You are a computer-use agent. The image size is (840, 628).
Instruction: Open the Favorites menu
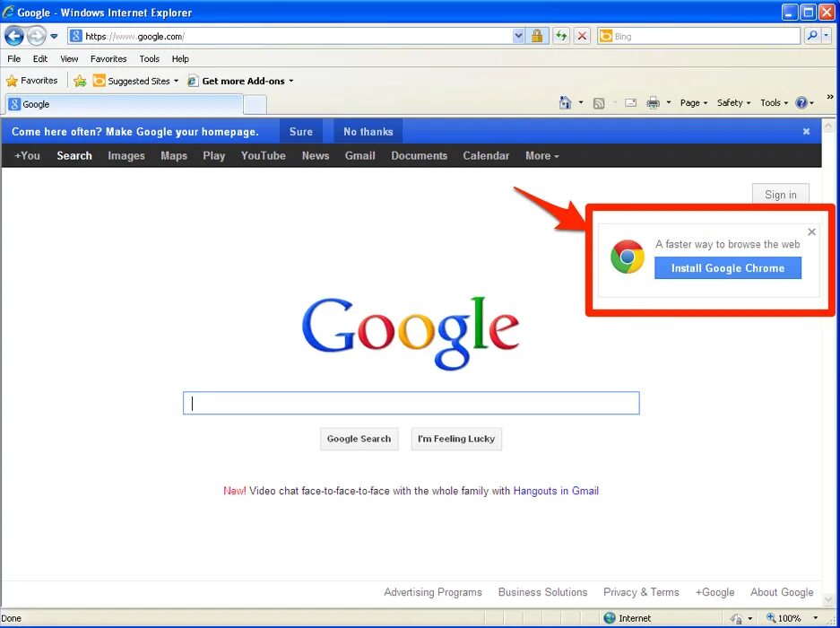point(108,58)
